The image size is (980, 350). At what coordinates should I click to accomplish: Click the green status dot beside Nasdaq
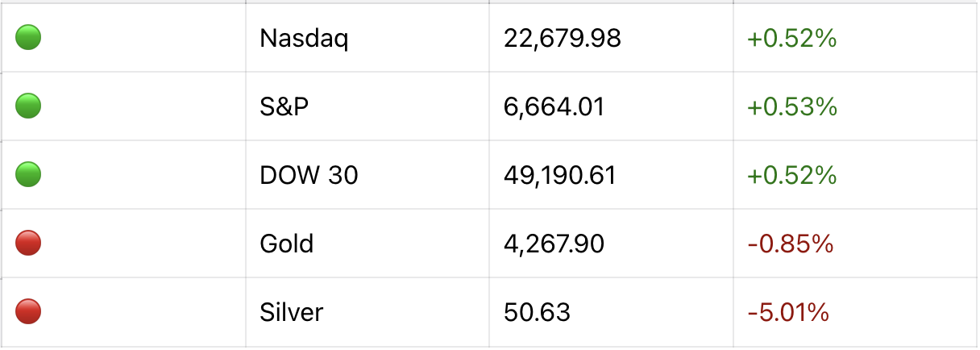pyautogui.click(x=28, y=37)
